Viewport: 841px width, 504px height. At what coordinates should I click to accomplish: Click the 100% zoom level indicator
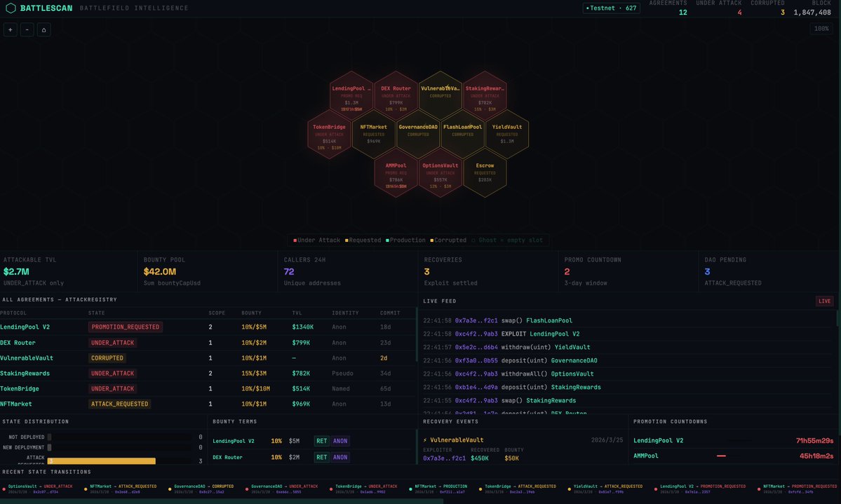click(x=821, y=29)
